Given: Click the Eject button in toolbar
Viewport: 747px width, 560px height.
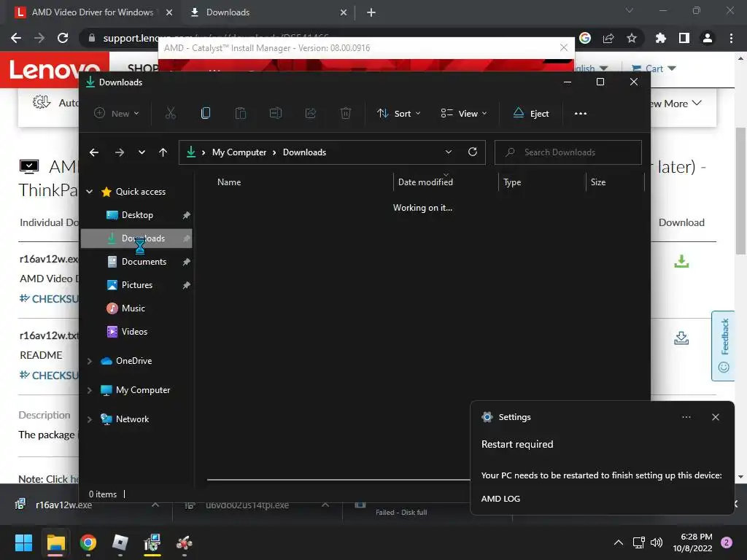Looking at the screenshot, I should click(x=531, y=113).
